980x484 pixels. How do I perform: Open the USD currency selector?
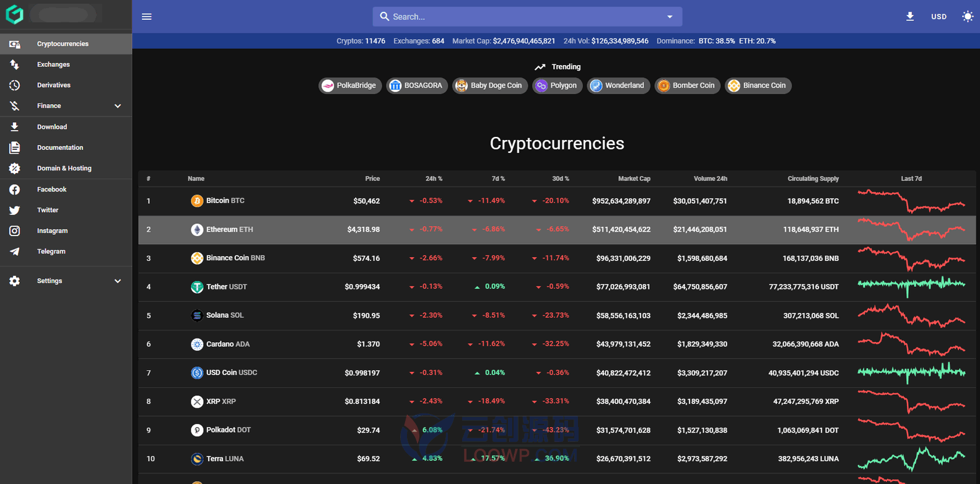tap(938, 17)
